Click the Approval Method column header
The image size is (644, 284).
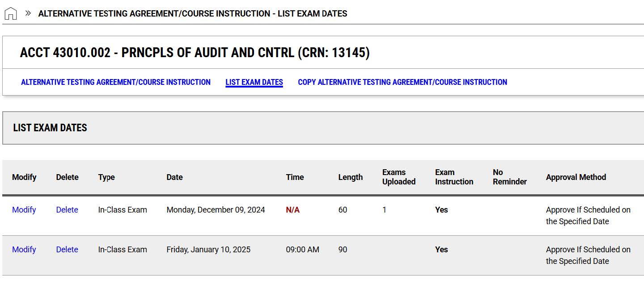pos(576,177)
